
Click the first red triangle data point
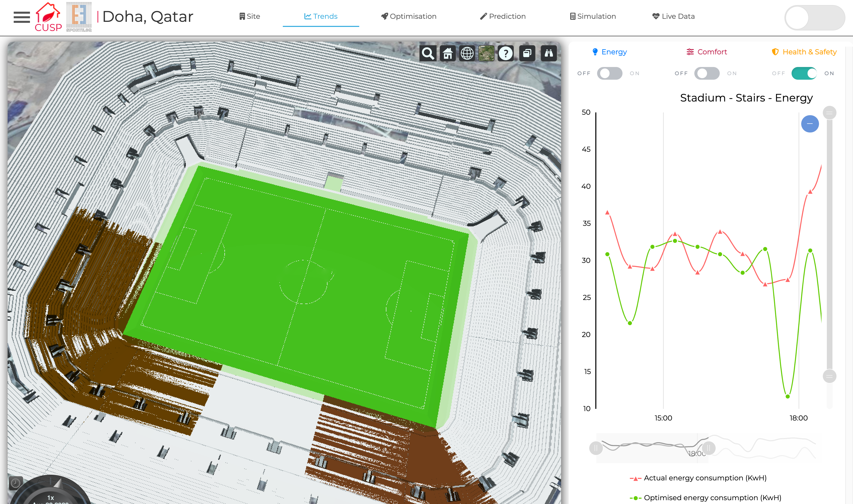pos(608,213)
